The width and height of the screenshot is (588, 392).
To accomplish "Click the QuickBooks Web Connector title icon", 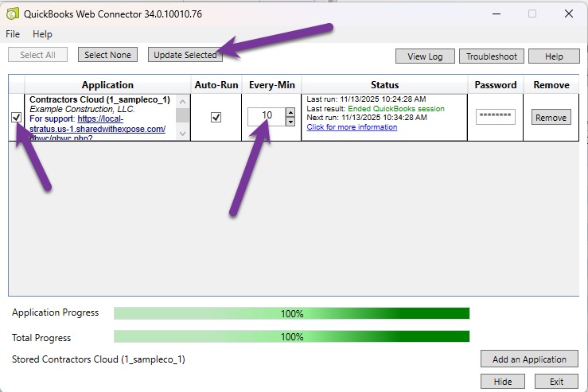I will (13, 14).
